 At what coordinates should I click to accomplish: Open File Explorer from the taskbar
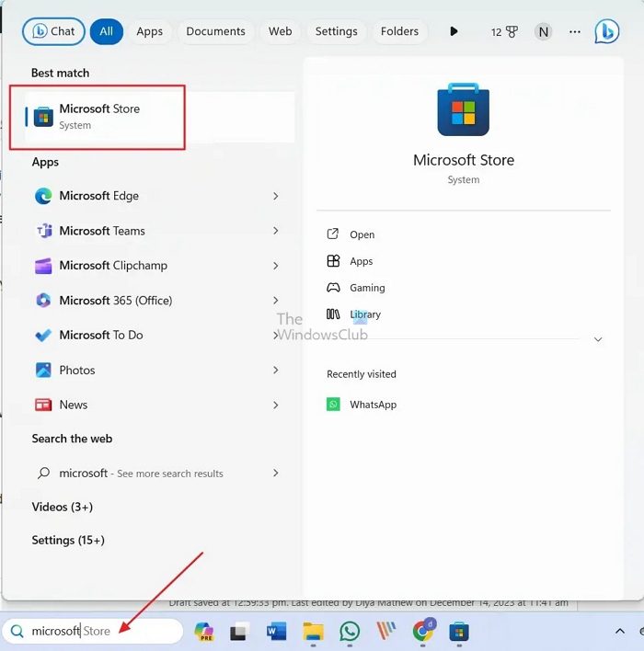point(313,632)
